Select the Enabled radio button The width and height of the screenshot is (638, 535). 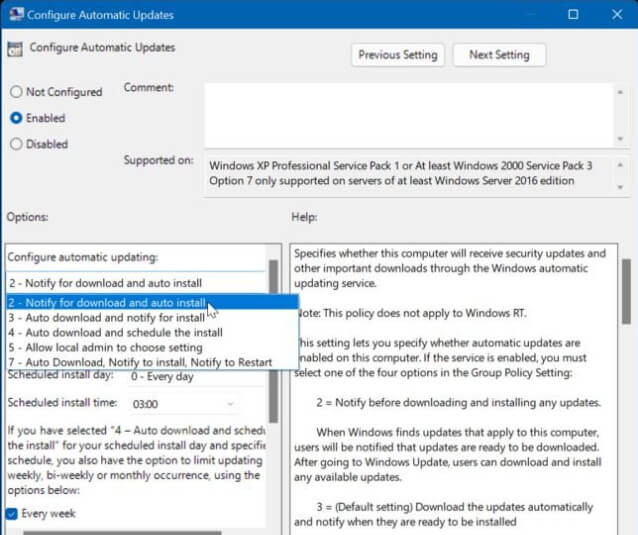coord(16,118)
